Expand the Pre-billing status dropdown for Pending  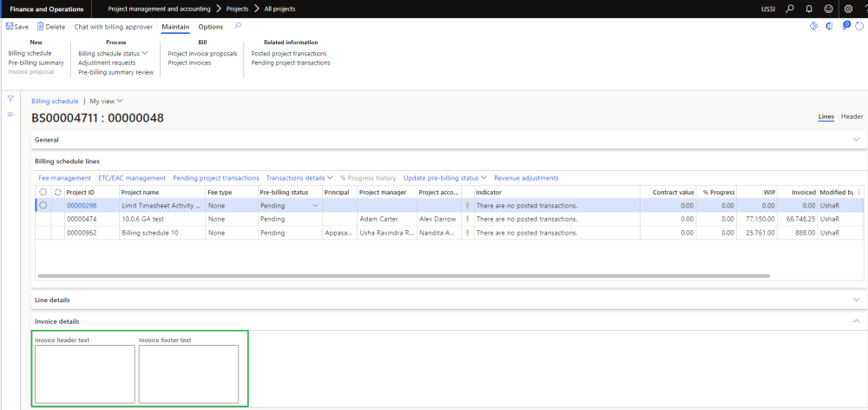pyautogui.click(x=315, y=205)
